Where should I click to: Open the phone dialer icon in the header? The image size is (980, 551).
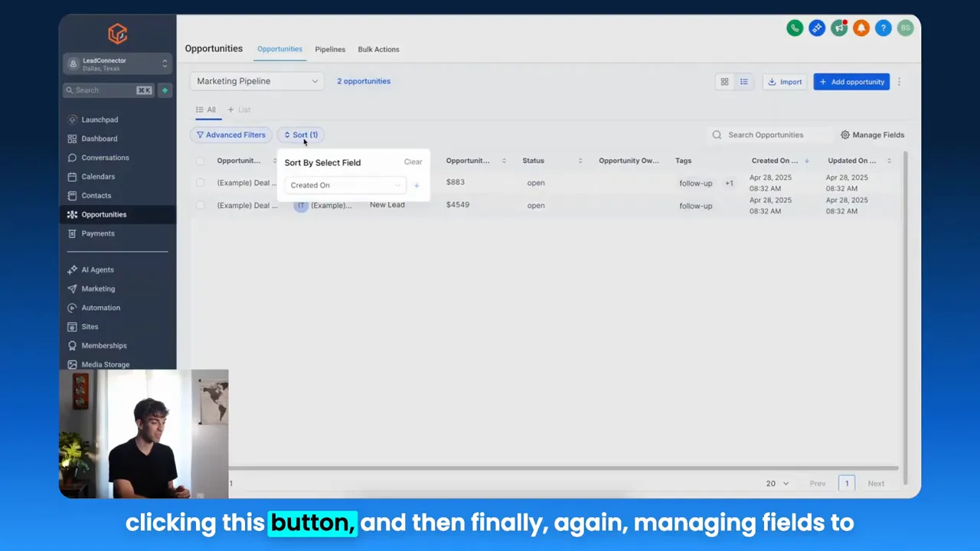tap(795, 28)
